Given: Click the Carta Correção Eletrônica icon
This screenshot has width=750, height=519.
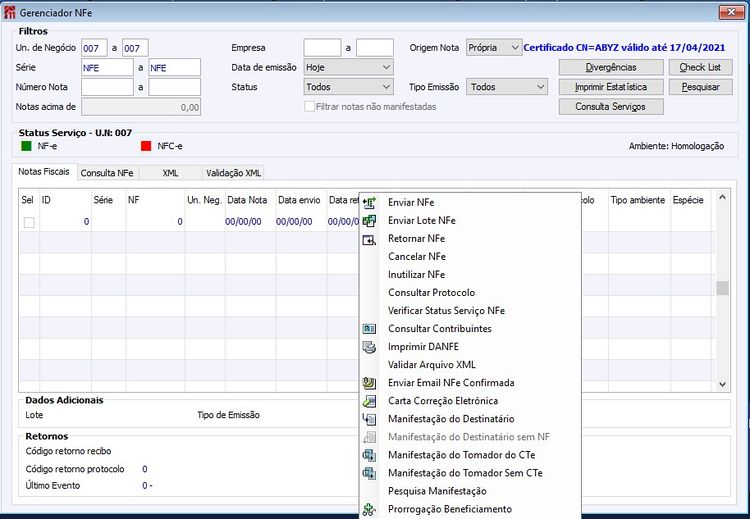Looking at the screenshot, I should pos(368,401).
